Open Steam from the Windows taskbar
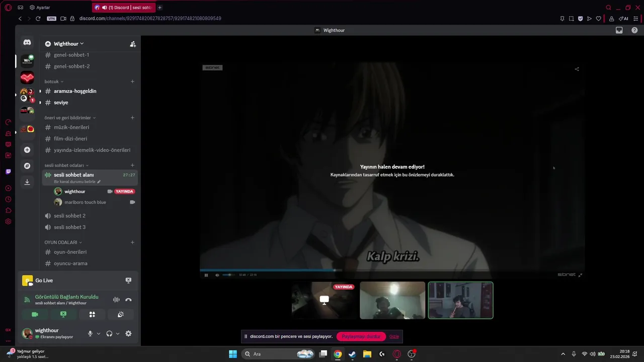The width and height of the screenshot is (644, 362). point(352,354)
